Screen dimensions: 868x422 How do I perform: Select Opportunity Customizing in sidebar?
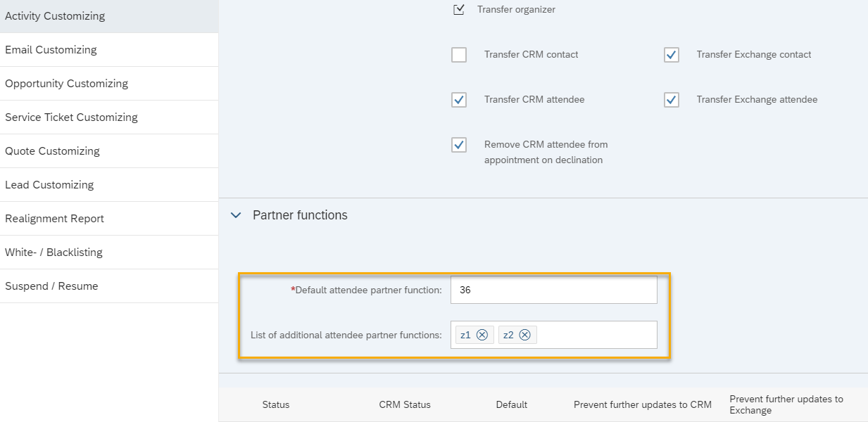(x=66, y=84)
